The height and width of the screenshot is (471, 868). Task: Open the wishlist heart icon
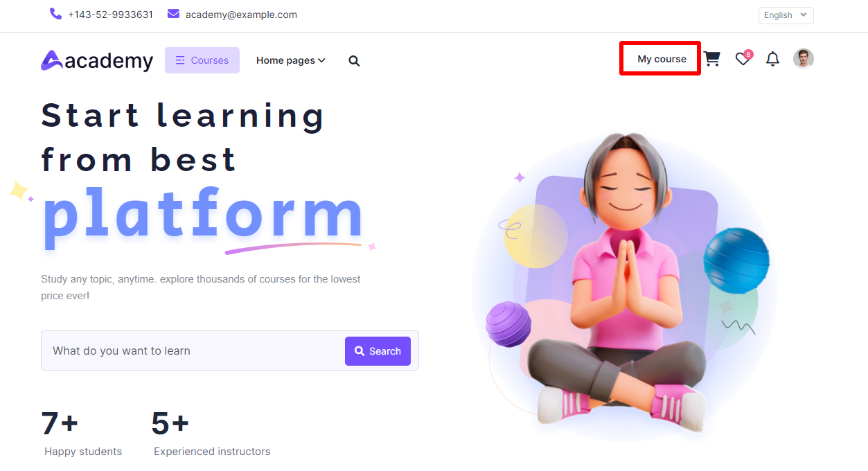coord(743,60)
